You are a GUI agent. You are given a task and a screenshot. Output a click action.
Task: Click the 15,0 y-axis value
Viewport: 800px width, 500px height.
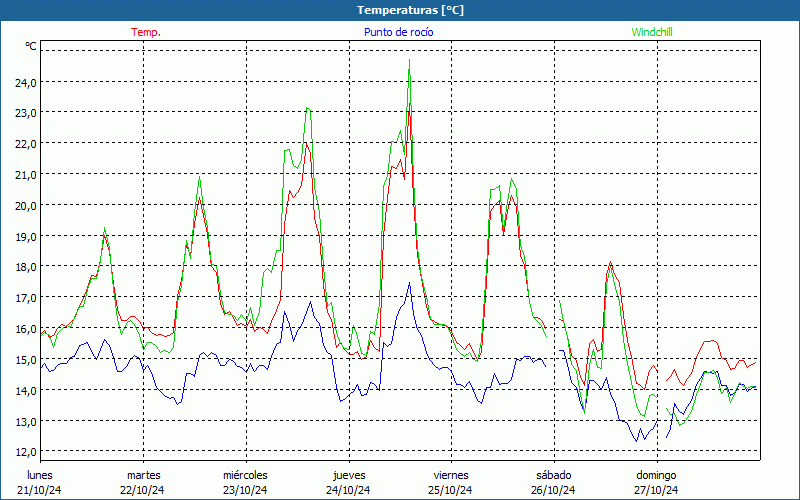click(x=26, y=359)
